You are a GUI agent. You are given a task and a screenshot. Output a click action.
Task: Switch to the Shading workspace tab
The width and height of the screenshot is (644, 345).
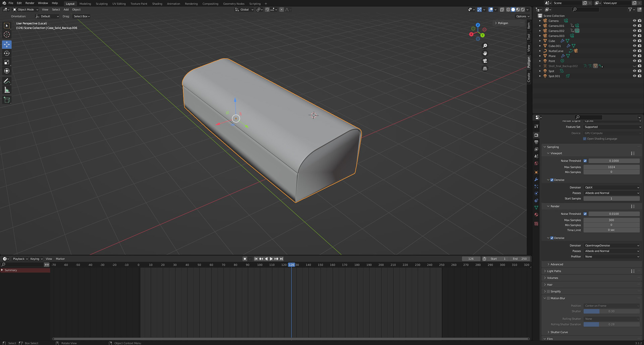pyautogui.click(x=157, y=4)
